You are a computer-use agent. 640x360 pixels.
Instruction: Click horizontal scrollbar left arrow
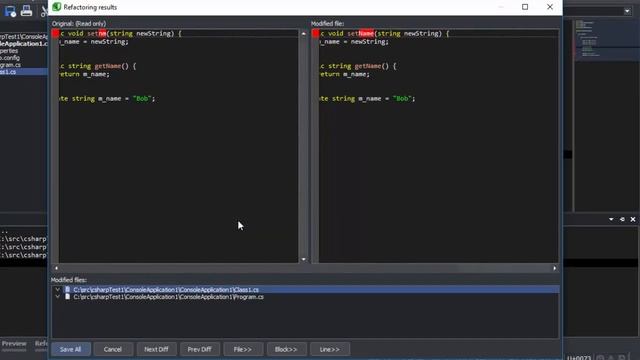[x=56, y=268]
